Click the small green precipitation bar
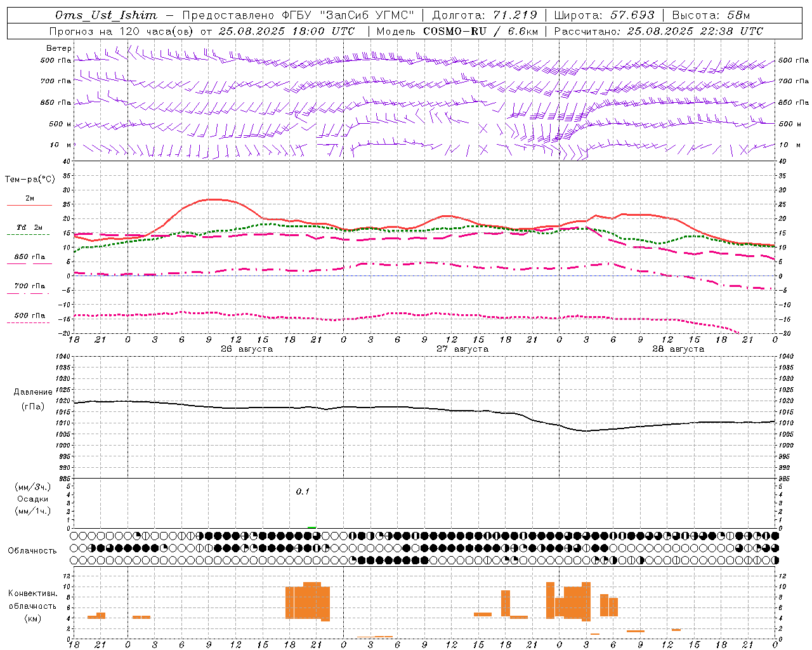Screen dimensions: 812x650 (311, 527)
